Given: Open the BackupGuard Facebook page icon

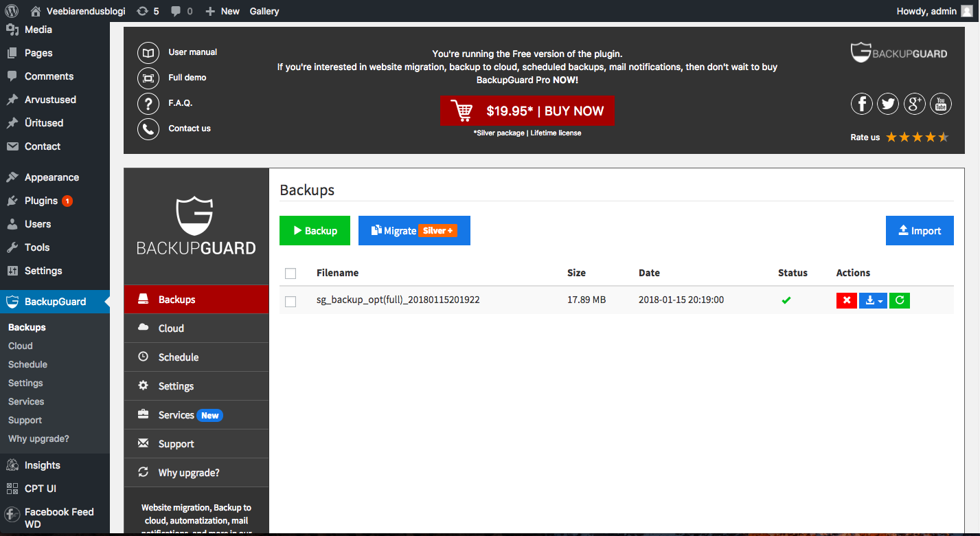Looking at the screenshot, I should click(x=862, y=104).
